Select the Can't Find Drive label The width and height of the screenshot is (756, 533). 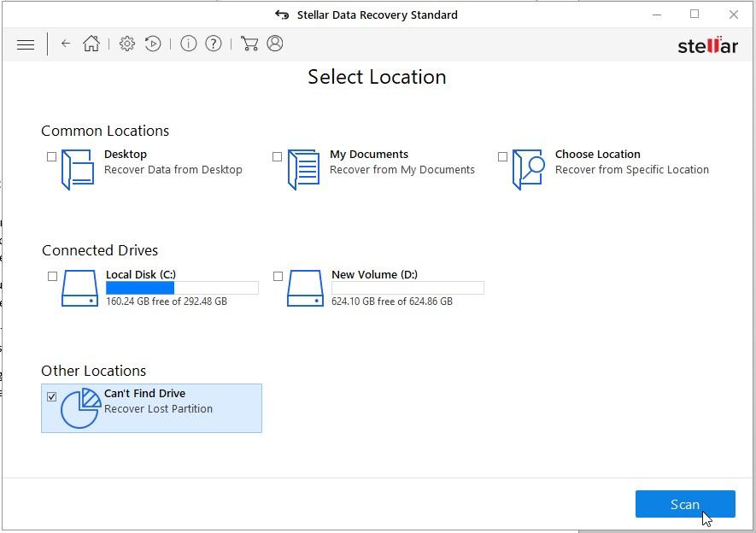(144, 393)
